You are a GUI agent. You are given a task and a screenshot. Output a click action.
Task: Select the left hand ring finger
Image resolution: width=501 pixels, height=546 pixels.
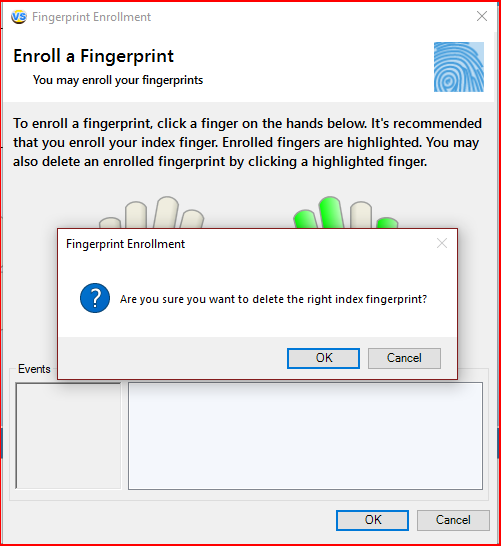136,215
